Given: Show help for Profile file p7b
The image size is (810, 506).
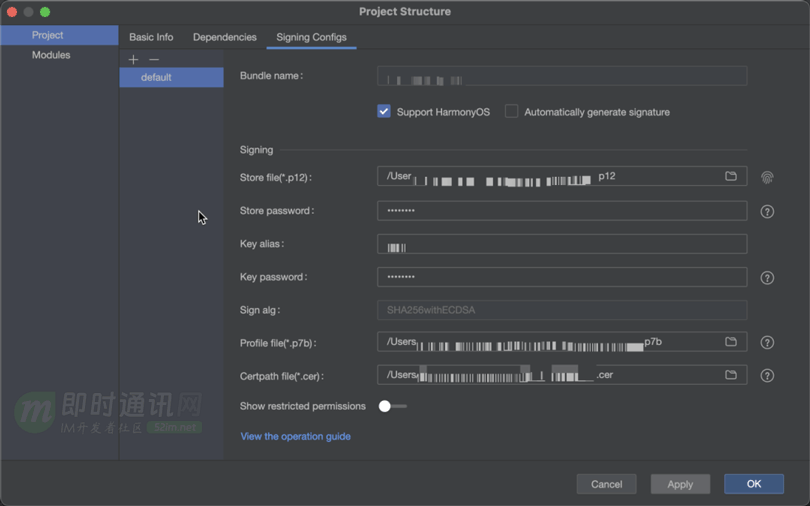Looking at the screenshot, I should 767,342.
